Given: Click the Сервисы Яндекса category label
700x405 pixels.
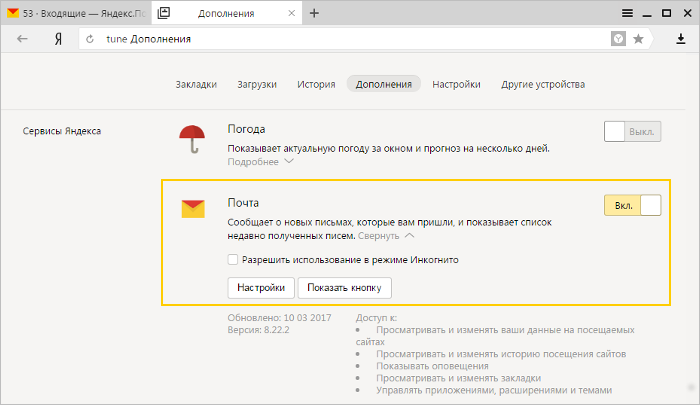Looking at the screenshot, I should point(62,131).
